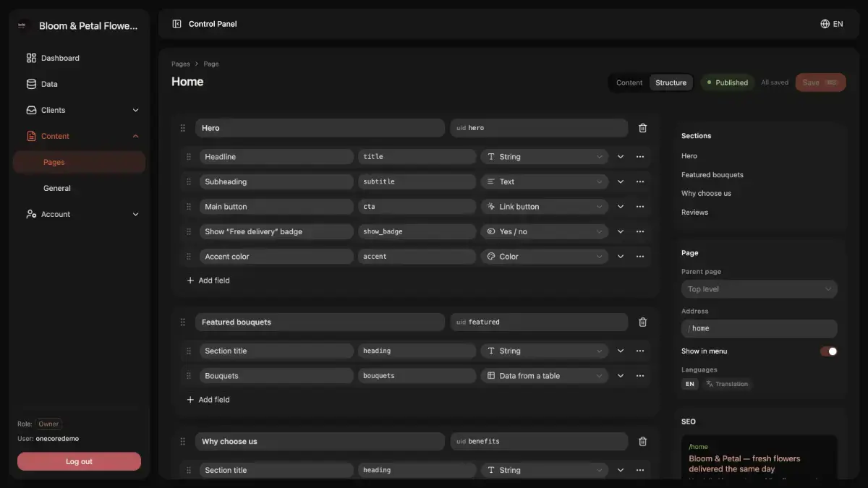Jump to Reviews in Sections list
The width and height of the screenshot is (868, 488).
(x=694, y=213)
